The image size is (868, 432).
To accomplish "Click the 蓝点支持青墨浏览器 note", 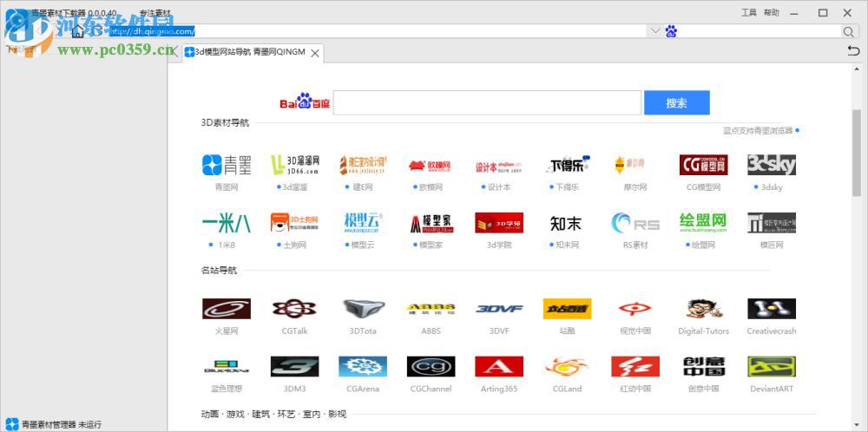I will [x=758, y=131].
